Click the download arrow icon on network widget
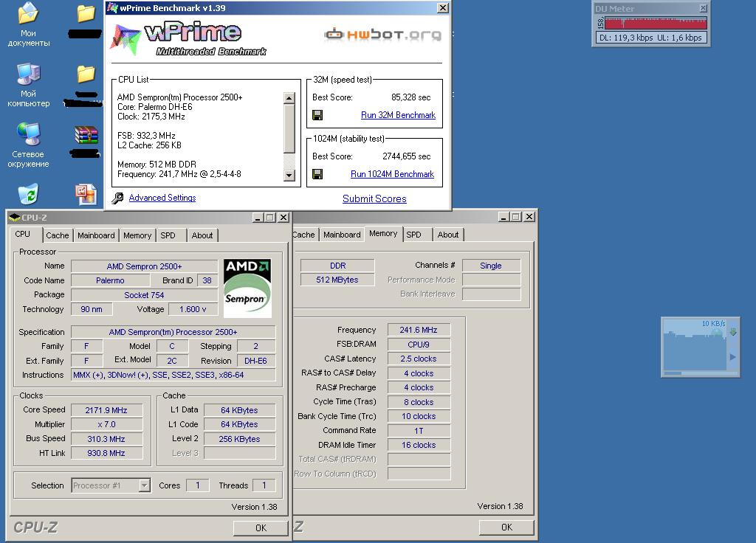Viewport: 756px width, 543px height. pos(733,331)
